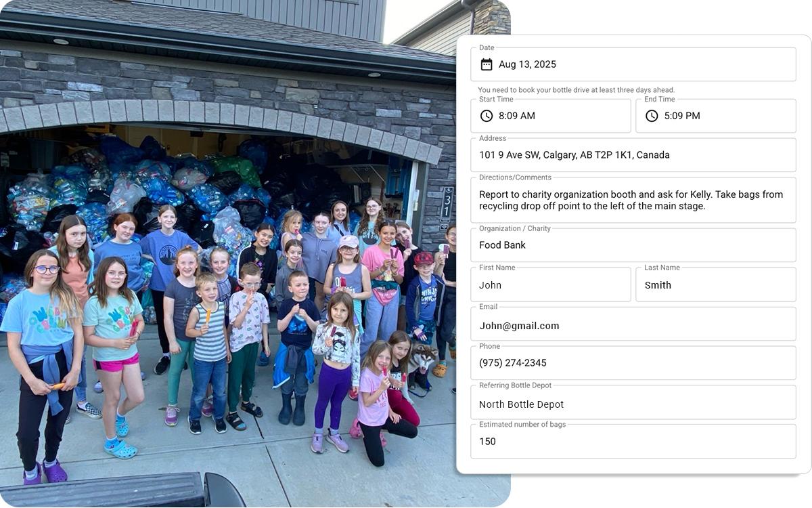
Task: Select the Aug 13, 2025 date field
Action: [633, 64]
